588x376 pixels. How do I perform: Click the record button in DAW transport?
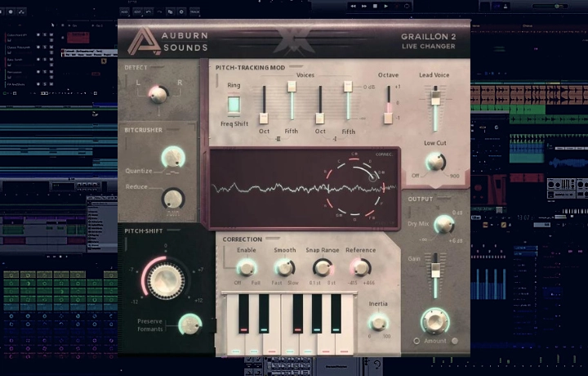396,6
